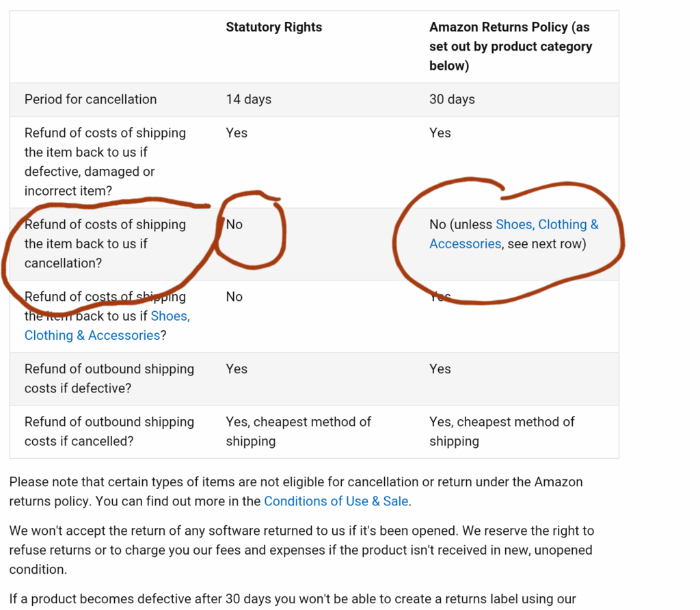Select the Period for cancellation row label
This screenshot has width=700, height=610.
(x=91, y=99)
